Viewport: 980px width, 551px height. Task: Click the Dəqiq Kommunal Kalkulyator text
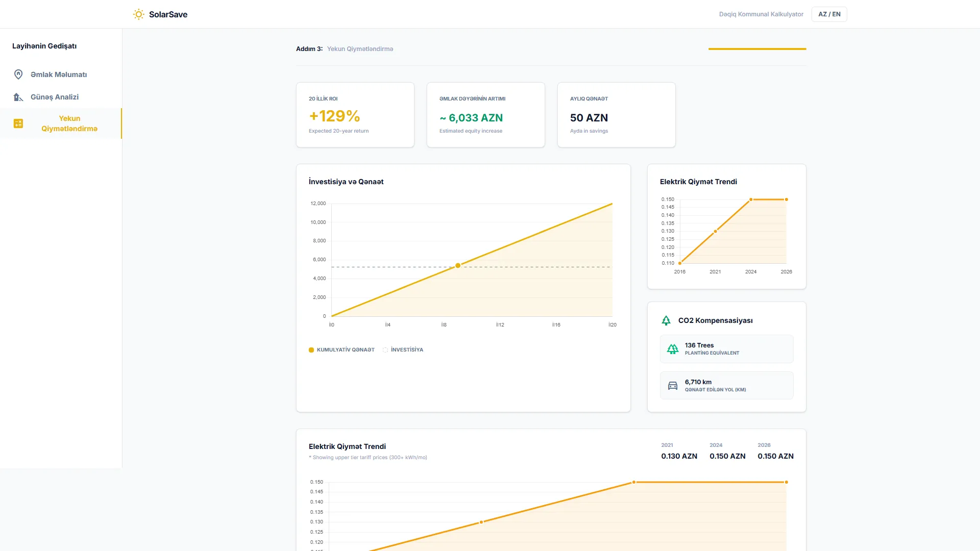click(x=761, y=14)
